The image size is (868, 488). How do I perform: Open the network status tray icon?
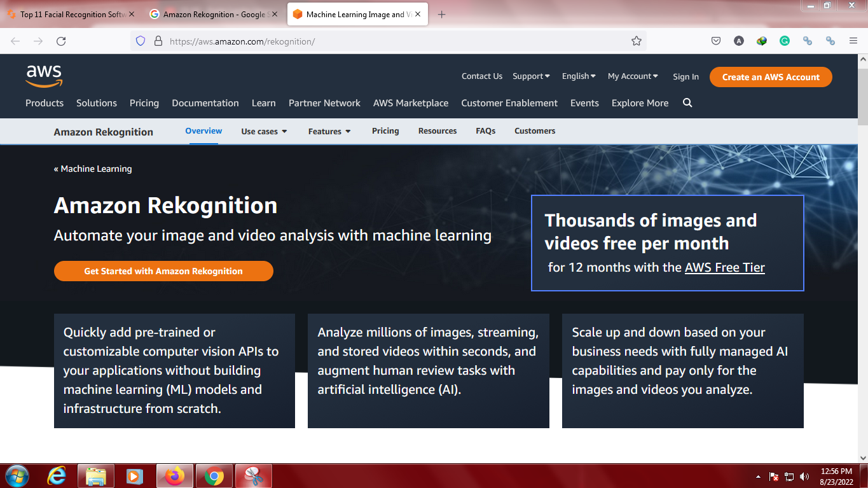(789, 477)
